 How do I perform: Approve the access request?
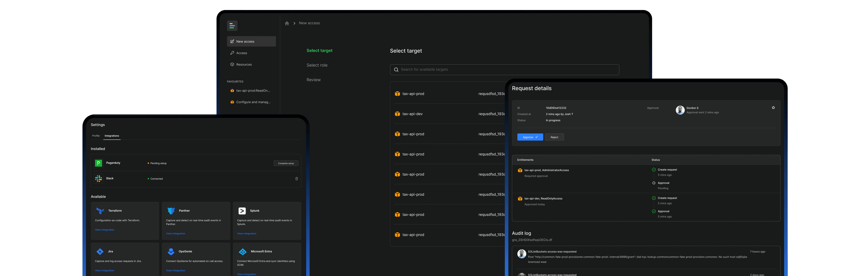click(530, 137)
